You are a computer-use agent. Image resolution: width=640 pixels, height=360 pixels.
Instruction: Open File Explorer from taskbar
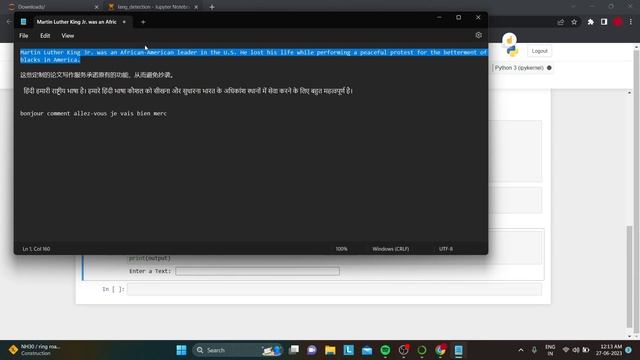click(330, 350)
